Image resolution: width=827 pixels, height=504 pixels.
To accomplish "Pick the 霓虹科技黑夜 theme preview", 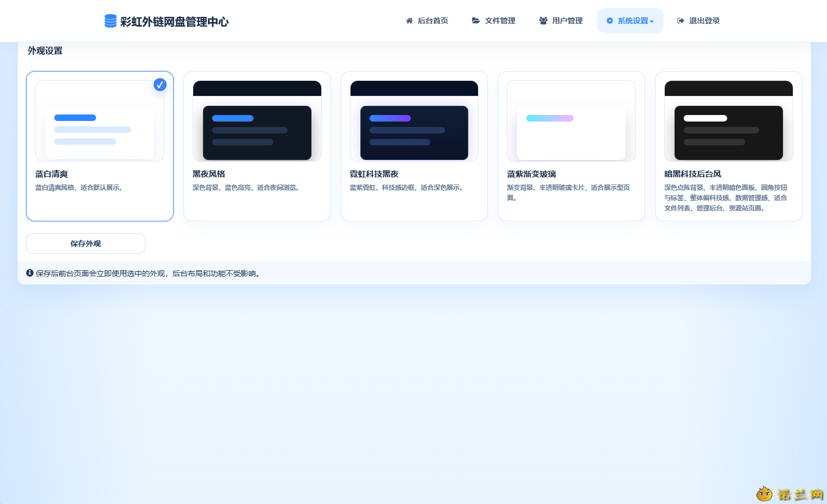I will (414, 121).
